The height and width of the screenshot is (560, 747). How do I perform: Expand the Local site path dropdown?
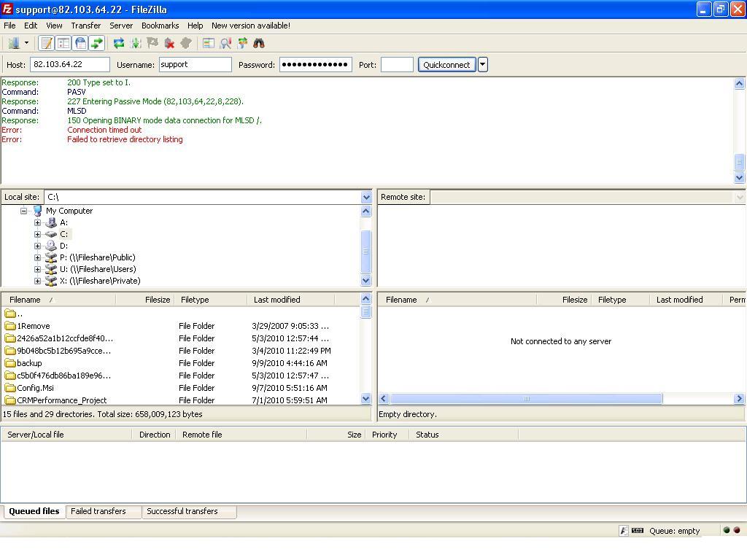point(366,197)
